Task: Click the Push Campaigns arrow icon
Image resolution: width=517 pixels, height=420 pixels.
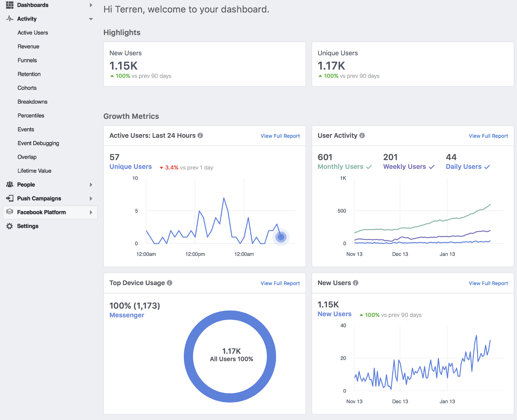Action: (x=10, y=199)
